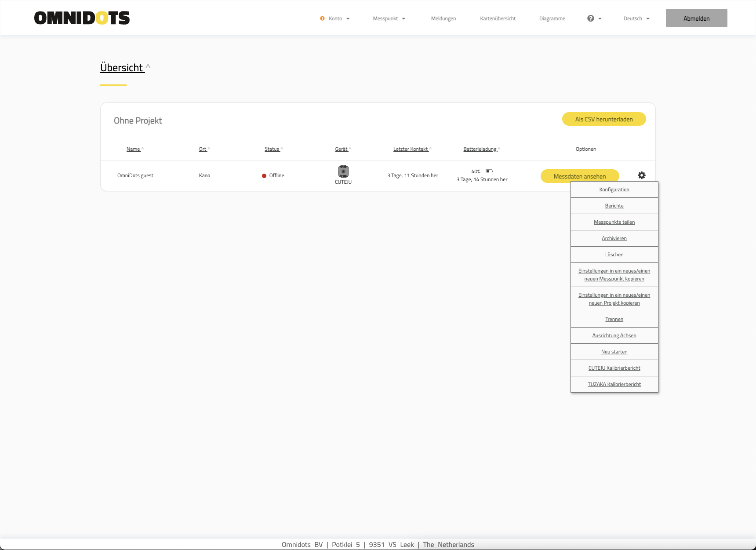Click the battery level icon

click(x=489, y=171)
